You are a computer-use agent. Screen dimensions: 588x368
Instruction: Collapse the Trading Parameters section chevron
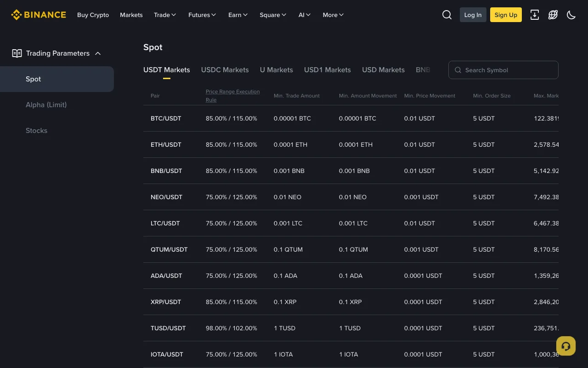98,53
